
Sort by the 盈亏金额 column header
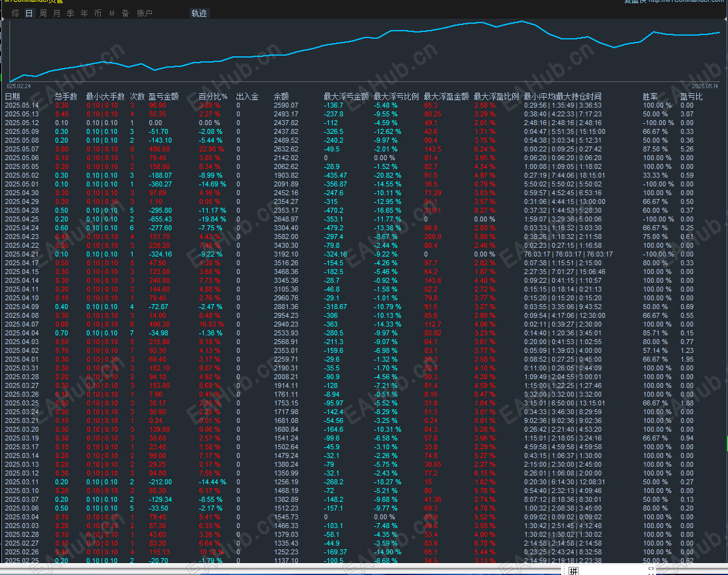point(163,96)
